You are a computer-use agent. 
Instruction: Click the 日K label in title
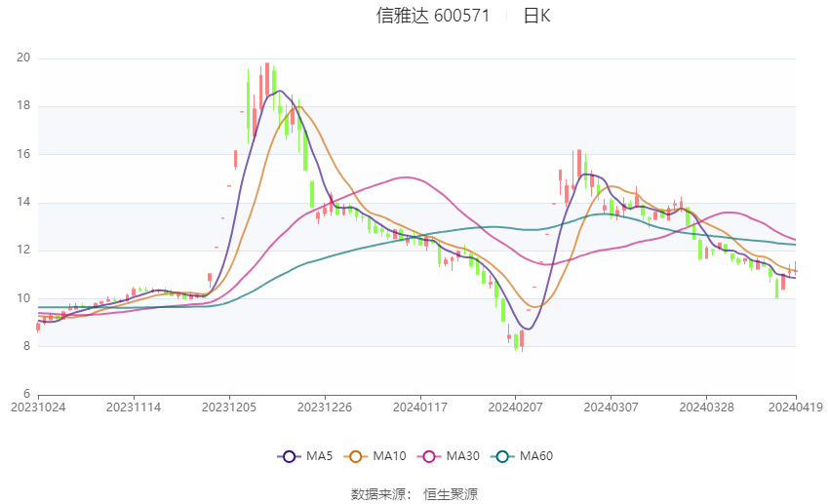536,16
